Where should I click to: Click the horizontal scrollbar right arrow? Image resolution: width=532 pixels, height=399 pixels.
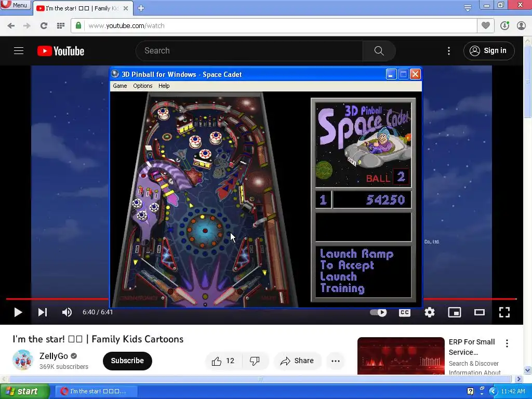[519, 379]
